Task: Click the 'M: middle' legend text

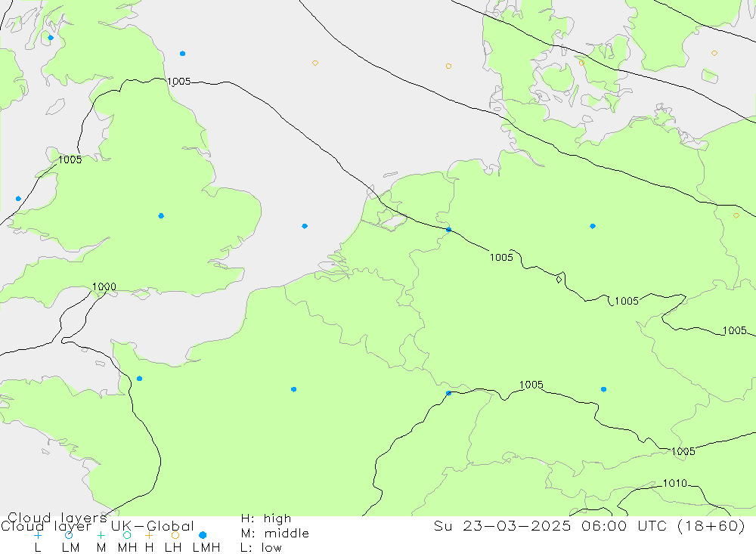Action: pos(275,533)
